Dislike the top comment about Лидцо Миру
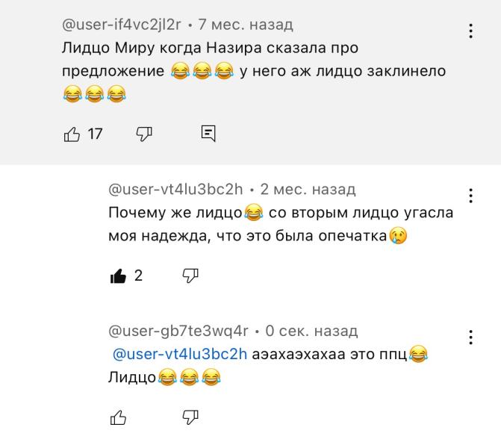The width and height of the screenshot is (501, 448). (x=143, y=134)
